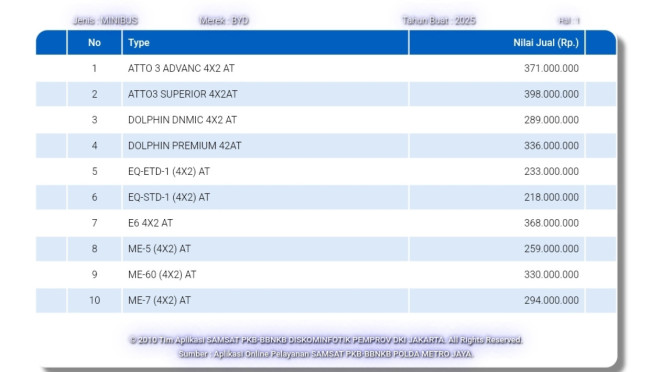This screenshot has height=372, width=663.
Task: Click the Jenis : MINIBUS label
Action: point(105,21)
